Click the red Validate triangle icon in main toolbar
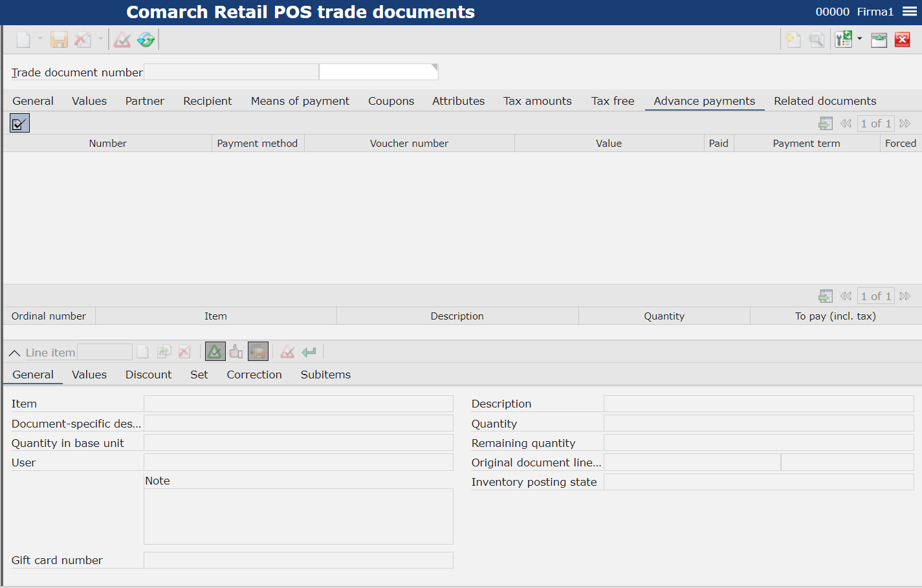Screen dimensions: 922x588 tap(122, 40)
